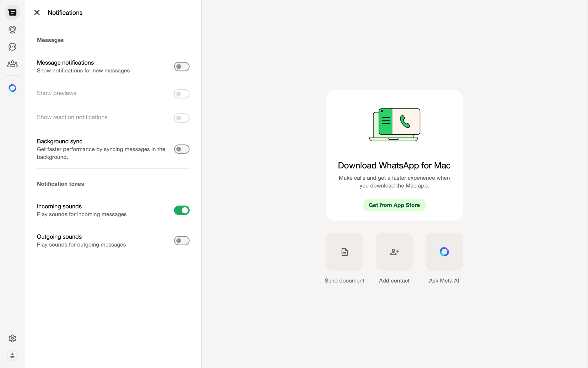Click the Outgoing sounds label

pyautogui.click(x=59, y=237)
